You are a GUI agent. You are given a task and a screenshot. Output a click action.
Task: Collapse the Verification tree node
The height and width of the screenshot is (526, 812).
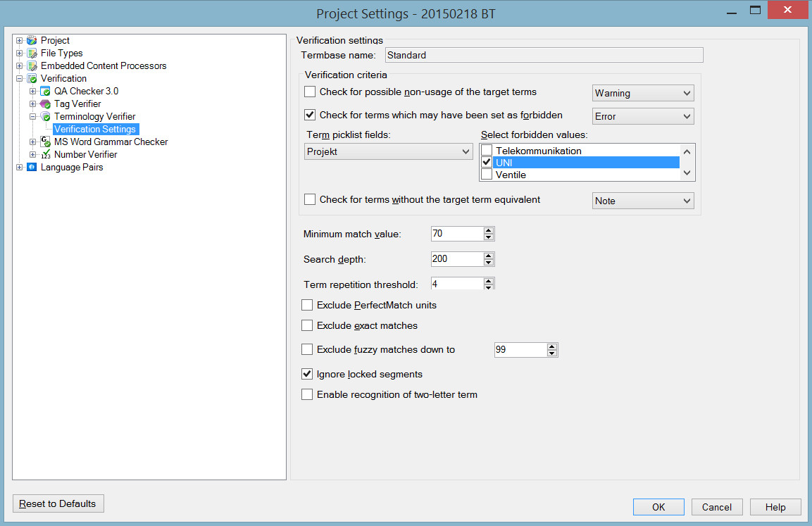(19, 79)
